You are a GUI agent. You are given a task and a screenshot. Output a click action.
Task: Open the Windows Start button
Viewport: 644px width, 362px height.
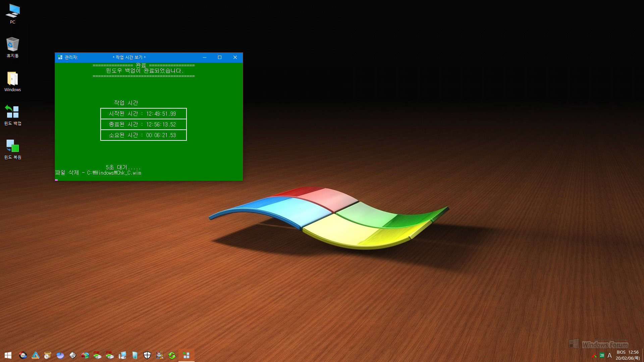(x=8, y=355)
